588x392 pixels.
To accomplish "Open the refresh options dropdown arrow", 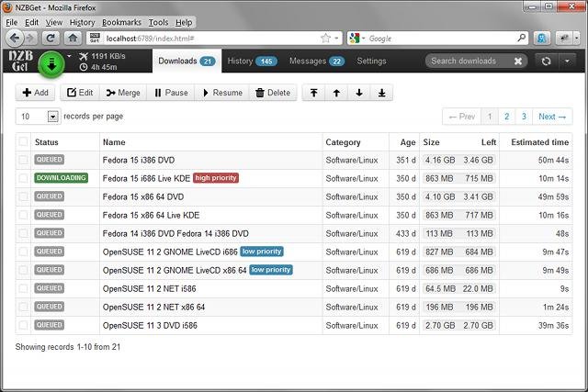I will click(x=567, y=62).
